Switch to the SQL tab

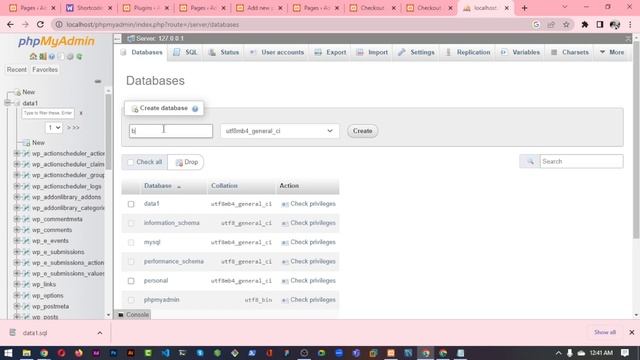click(x=186, y=52)
